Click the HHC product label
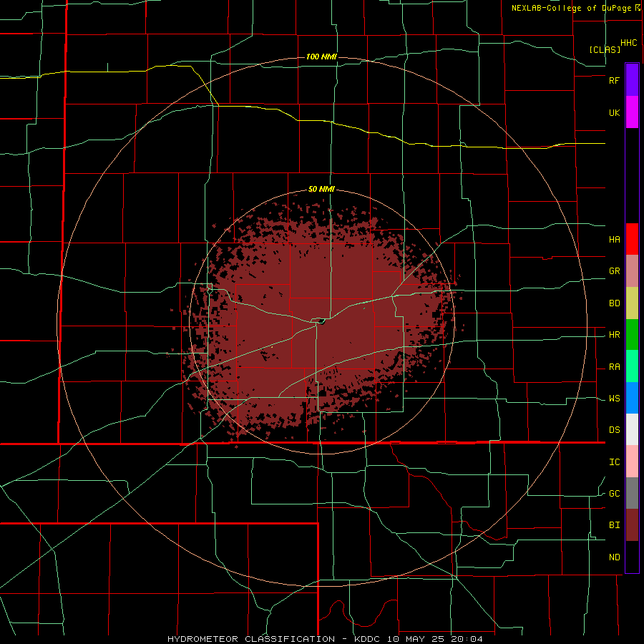Image resolution: width=644 pixels, height=644 pixels. (x=629, y=43)
